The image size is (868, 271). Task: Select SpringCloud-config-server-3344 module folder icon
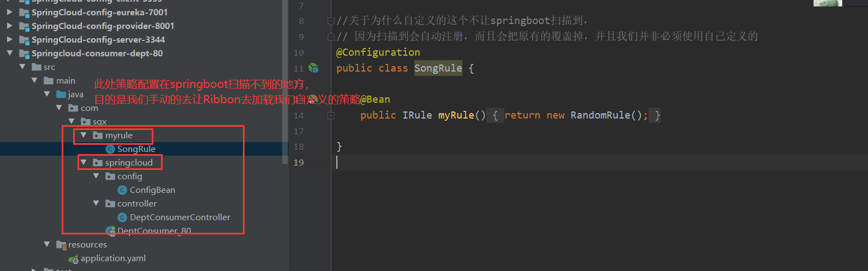pos(24,39)
